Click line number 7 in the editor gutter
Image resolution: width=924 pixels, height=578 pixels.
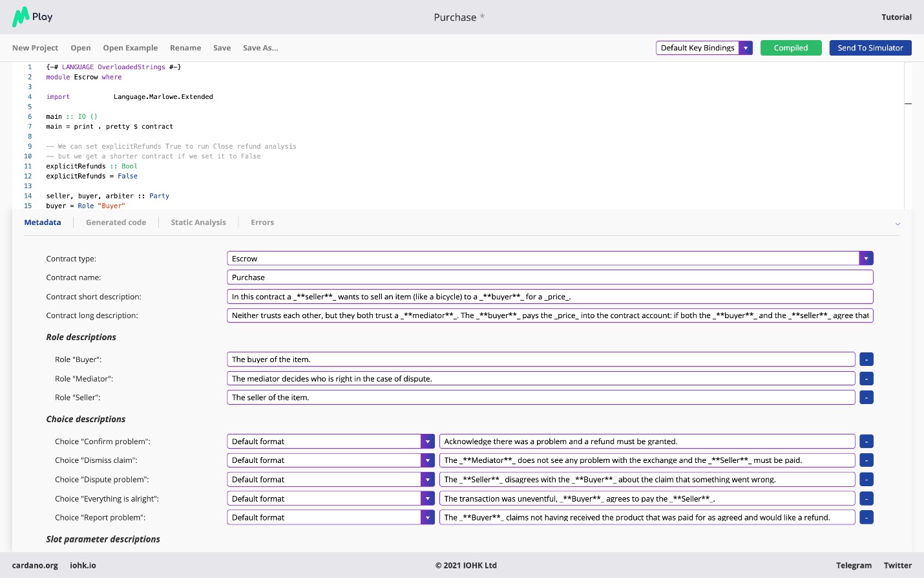tap(30, 127)
